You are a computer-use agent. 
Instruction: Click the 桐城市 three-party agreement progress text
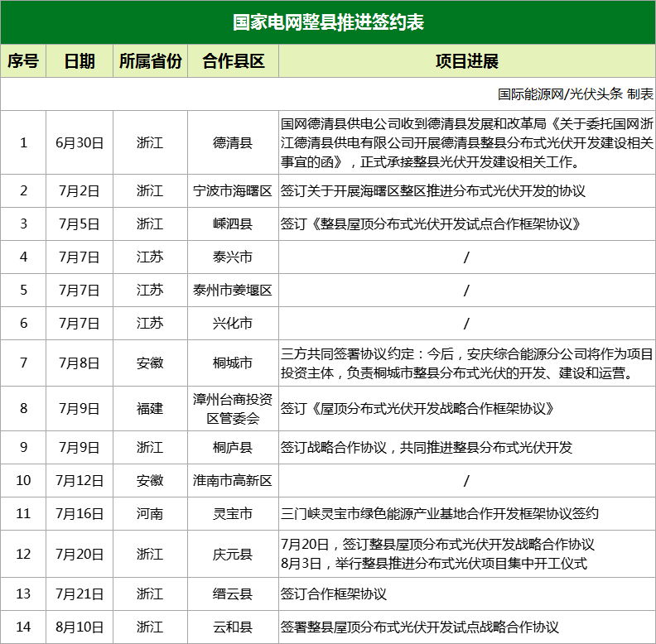467,363
